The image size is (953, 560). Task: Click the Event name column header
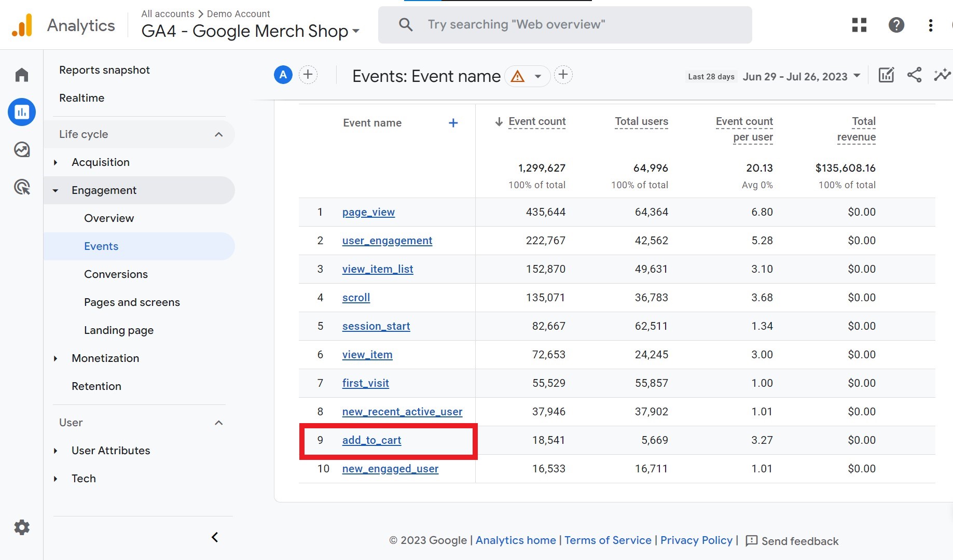372,123
